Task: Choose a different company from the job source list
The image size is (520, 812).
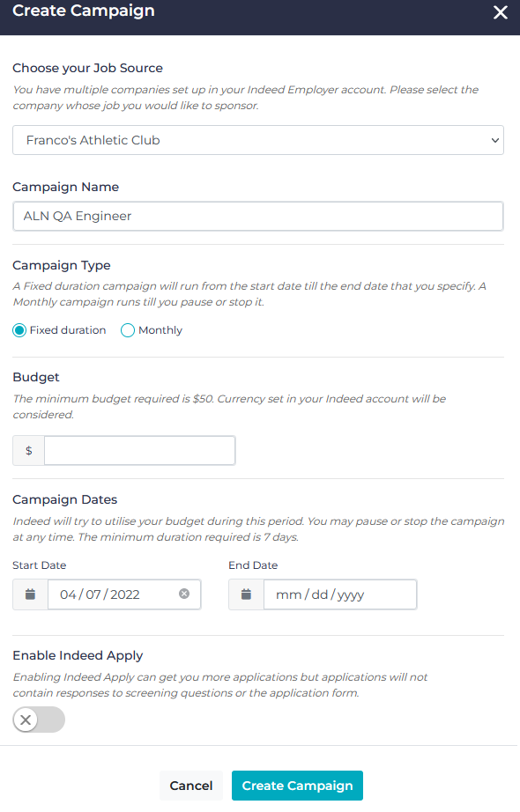Action: [x=257, y=139]
